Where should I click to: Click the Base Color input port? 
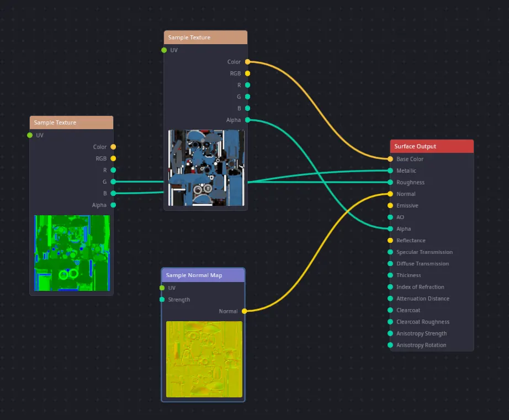(x=390, y=159)
